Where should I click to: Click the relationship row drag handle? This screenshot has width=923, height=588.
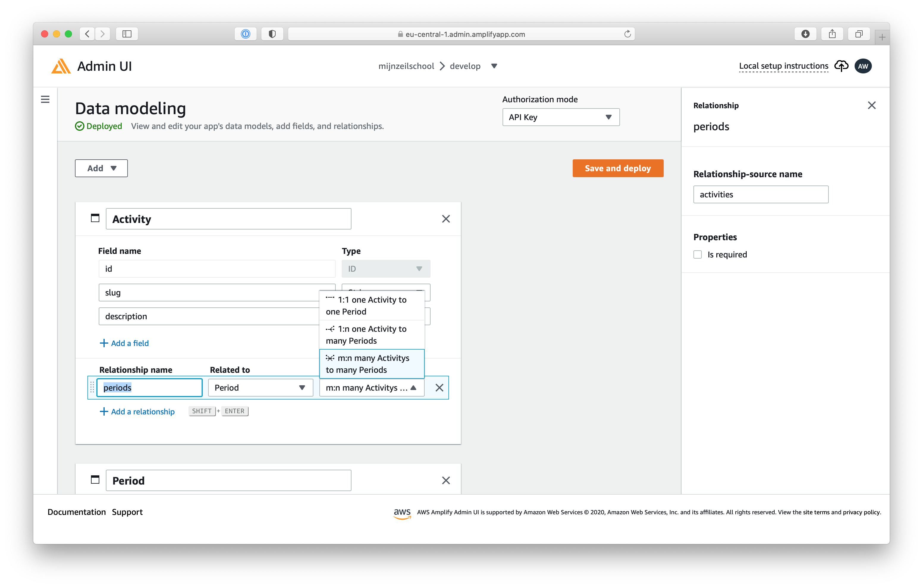pos(92,388)
